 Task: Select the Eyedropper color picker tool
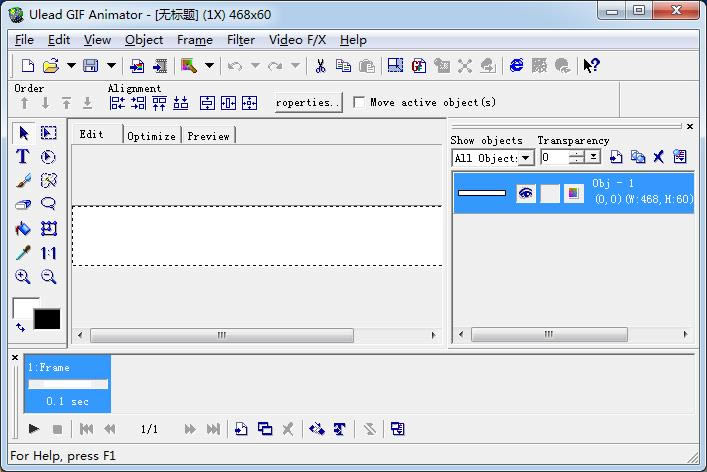(23, 252)
